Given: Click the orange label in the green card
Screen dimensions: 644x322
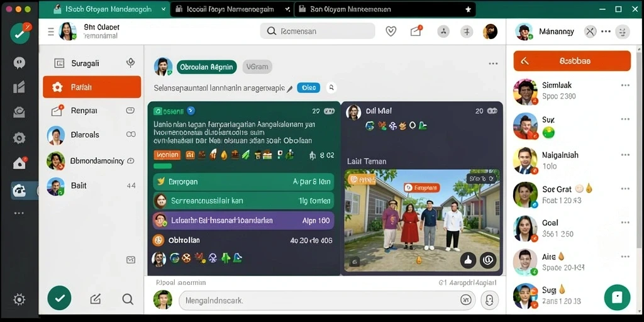Looking at the screenshot, I should (167, 155).
